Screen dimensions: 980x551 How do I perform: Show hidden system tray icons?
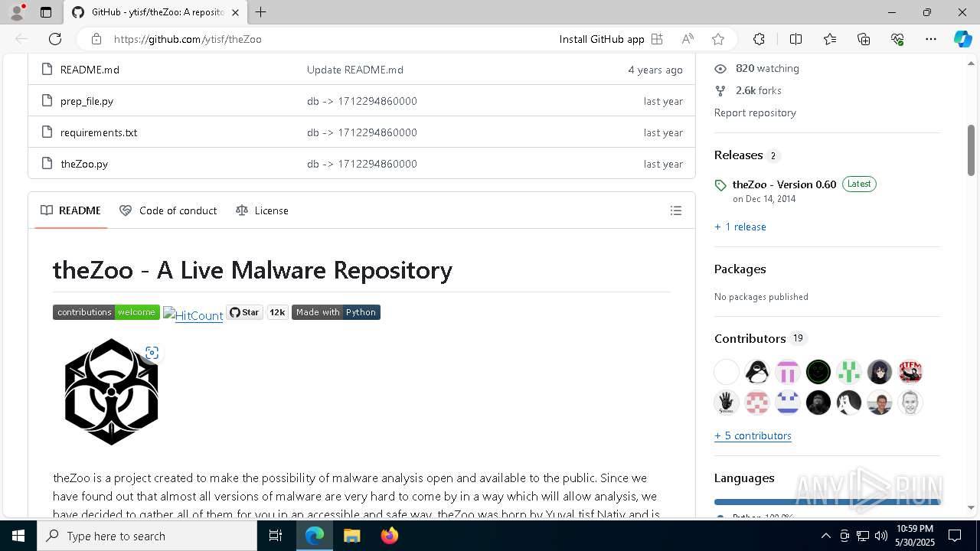pos(825,536)
